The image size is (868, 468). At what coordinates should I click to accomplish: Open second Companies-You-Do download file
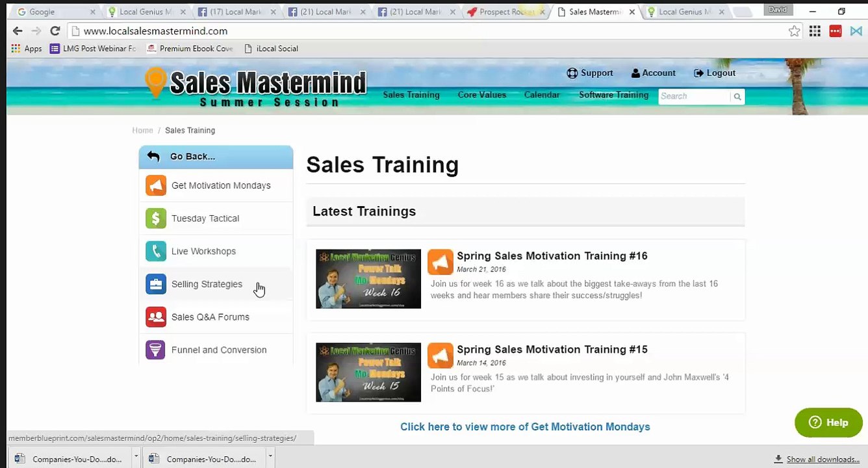[x=205, y=458]
